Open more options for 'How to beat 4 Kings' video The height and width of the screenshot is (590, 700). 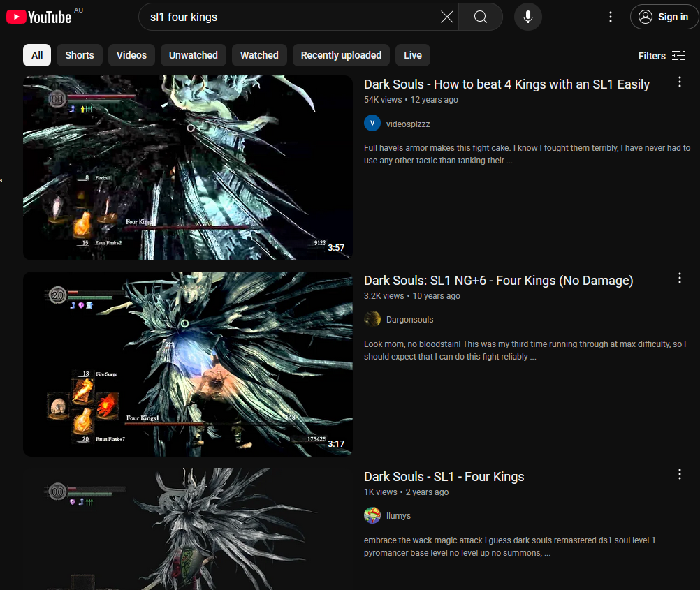[x=680, y=82]
